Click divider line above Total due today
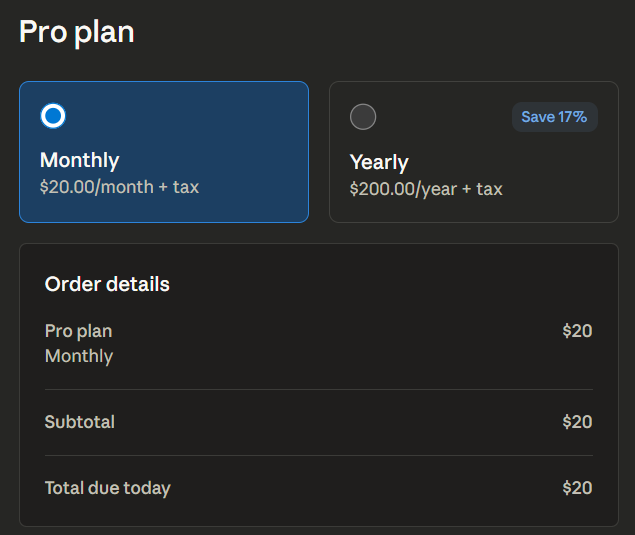The image size is (635, 535). (x=318, y=455)
